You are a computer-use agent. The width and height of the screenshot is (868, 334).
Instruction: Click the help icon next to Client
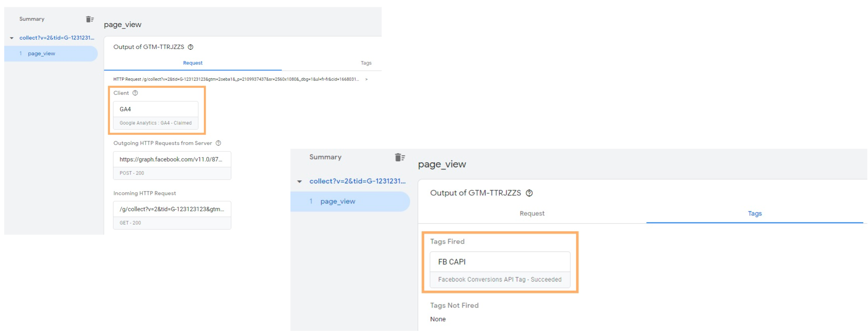tap(135, 93)
